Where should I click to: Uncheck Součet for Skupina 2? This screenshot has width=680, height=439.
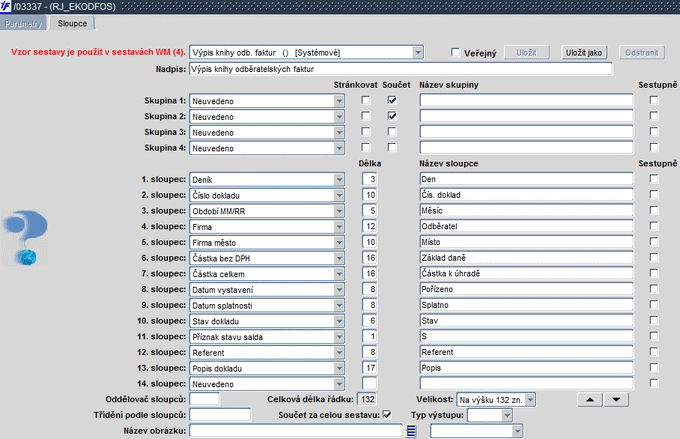pos(392,116)
